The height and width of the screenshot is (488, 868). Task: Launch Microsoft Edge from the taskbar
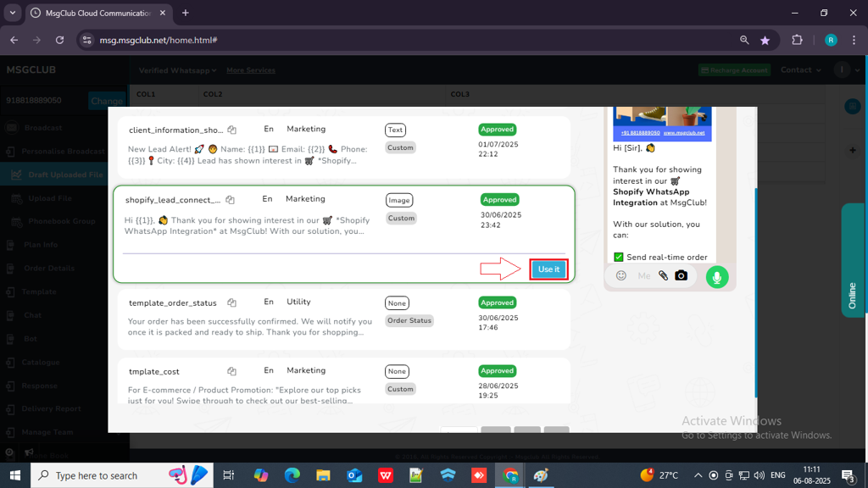click(292, 475)
